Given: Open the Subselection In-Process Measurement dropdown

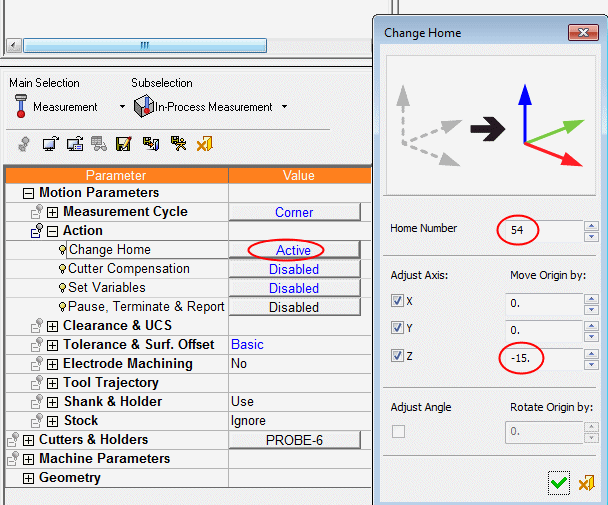Looking at the screenshot, I should click(284, 107).
